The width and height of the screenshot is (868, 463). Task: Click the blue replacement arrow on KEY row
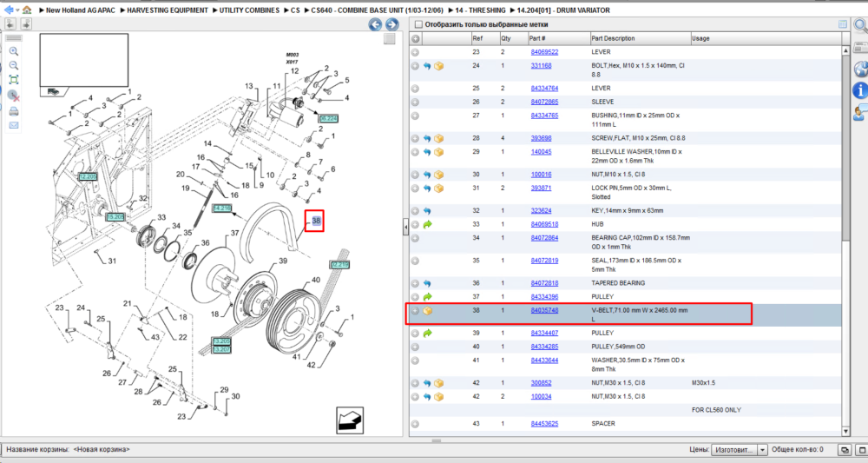click(x=427, y=211)
